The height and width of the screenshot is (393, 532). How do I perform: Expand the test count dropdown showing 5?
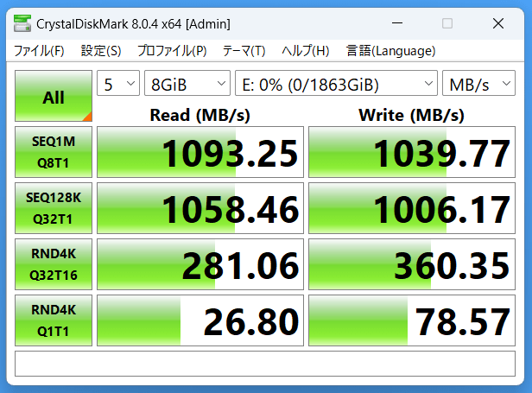coord(118,83)
